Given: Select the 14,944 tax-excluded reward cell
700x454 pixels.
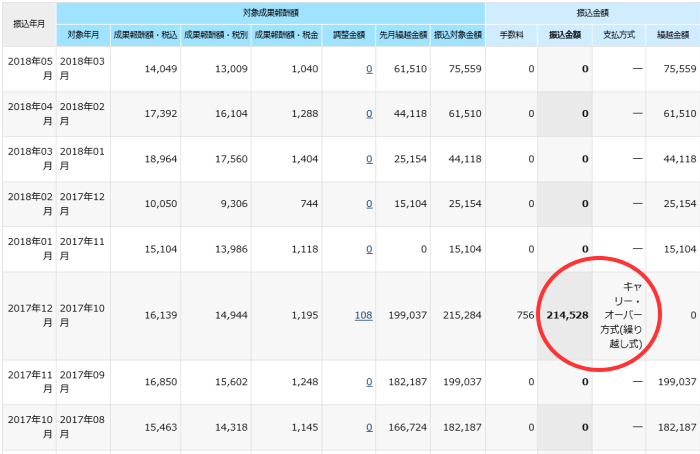Looking at the screenshot, I should tap(216, 316).
